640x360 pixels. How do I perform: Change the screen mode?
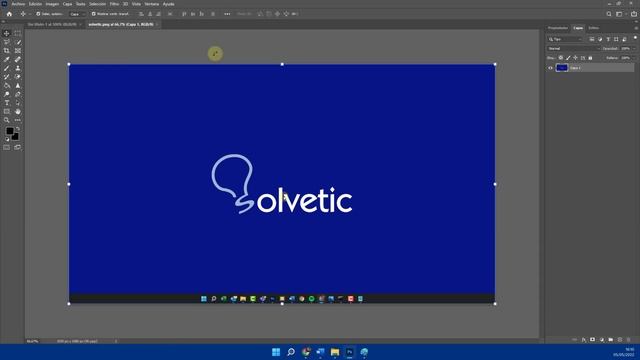click(18, 147)
